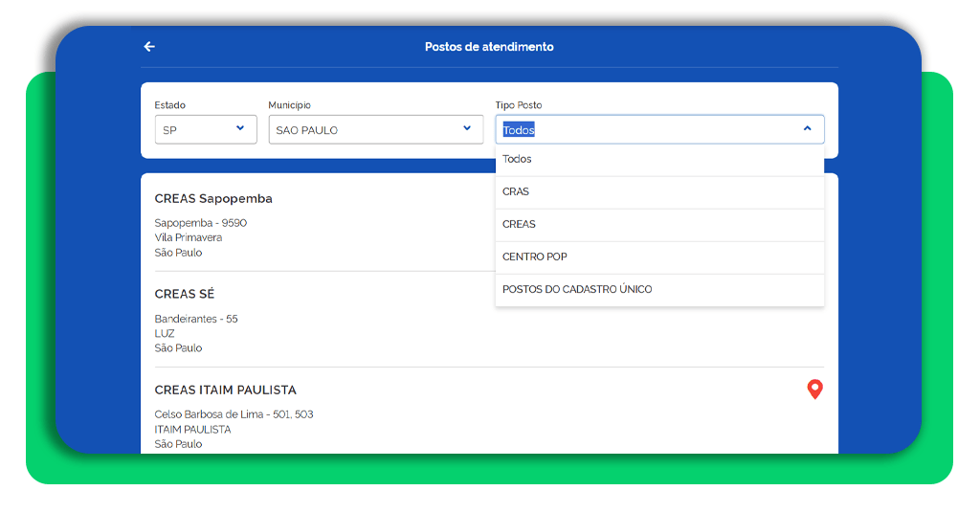Click the Celso Barbosa de Lima address
Image resolution: width=980 pixels, height=513 pixels.
[234, 414]
